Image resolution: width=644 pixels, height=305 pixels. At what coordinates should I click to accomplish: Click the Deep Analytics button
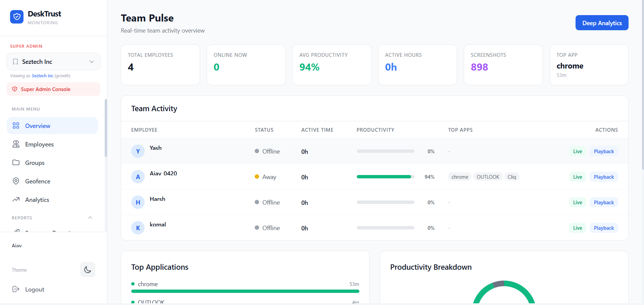pos(602,23)
